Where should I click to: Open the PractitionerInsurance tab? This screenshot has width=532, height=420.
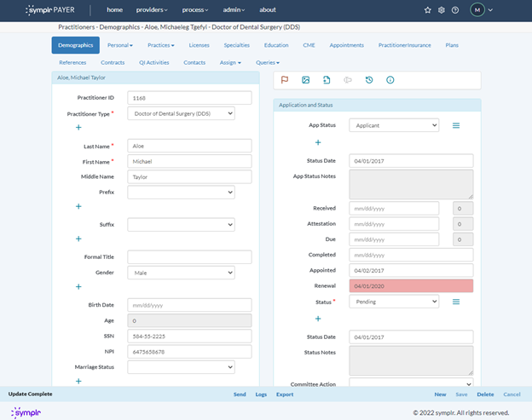click(x=405, y=45)
